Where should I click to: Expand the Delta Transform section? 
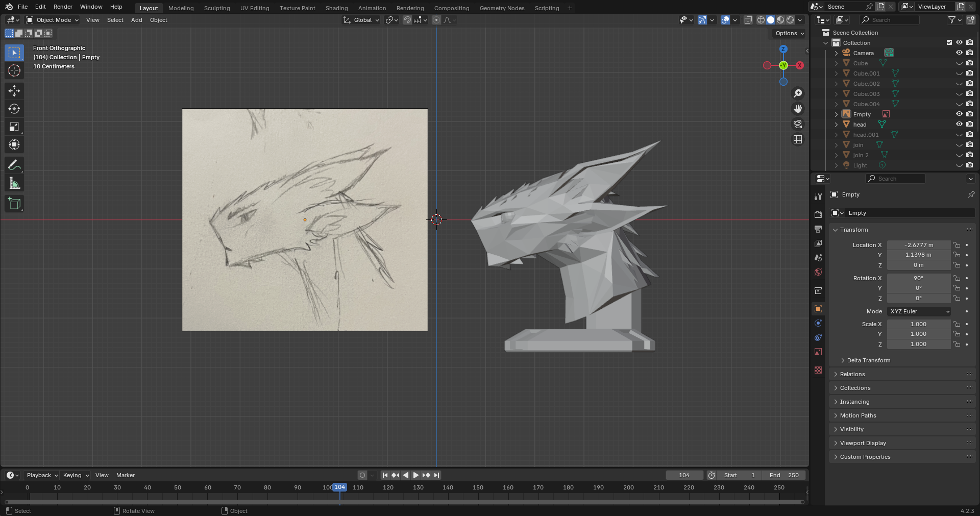(868, 360)
